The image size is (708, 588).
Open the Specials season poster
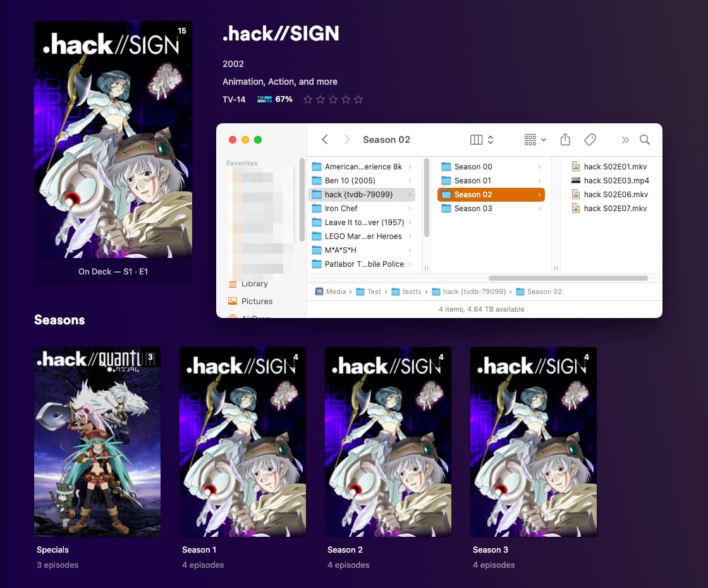click(x=97, y=442)
